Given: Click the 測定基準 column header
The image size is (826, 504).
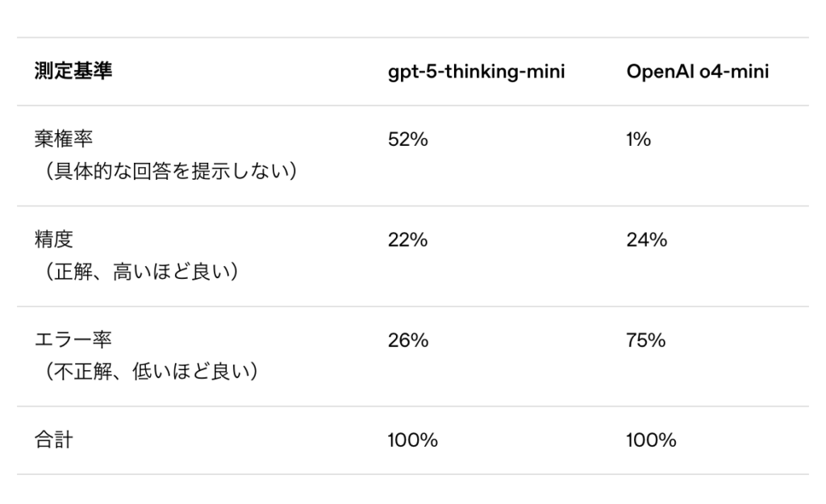Looking at the screenshot, I should pyautogui.click(x=73, y=72).
